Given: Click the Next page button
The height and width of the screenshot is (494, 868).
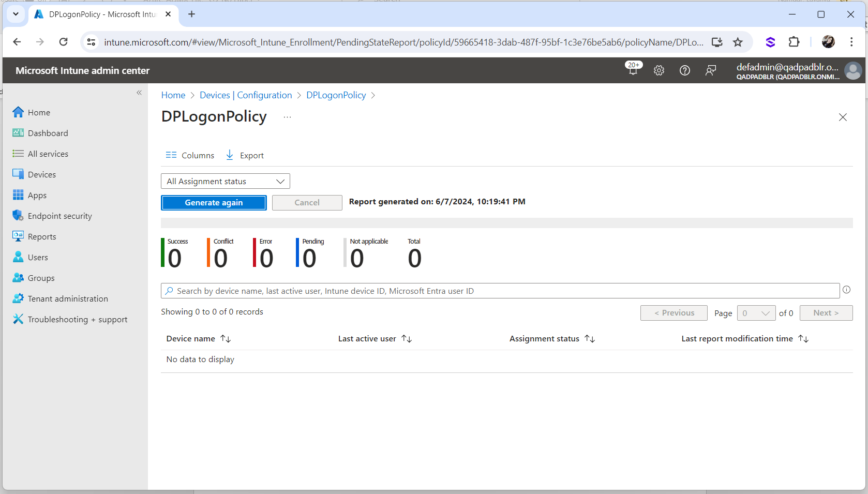Looking at the screenshot, I should pos(826,313).
